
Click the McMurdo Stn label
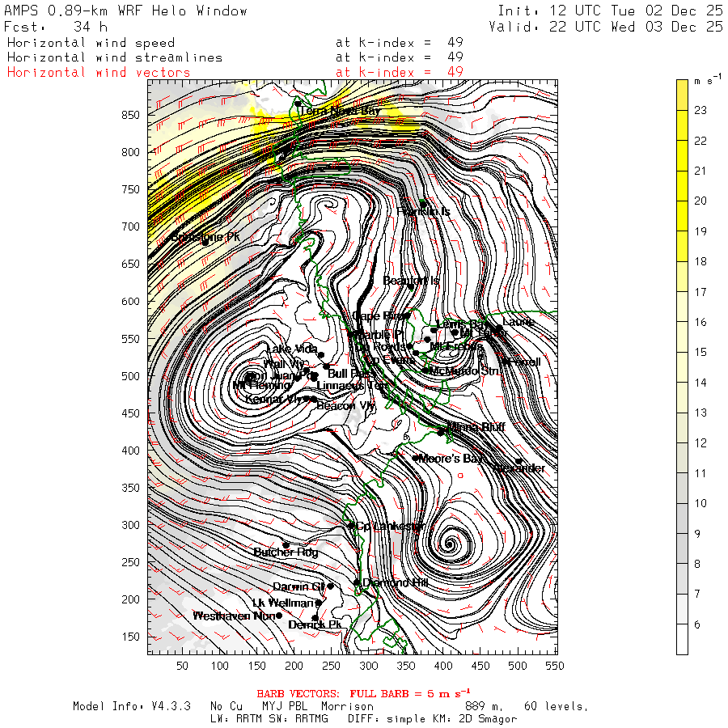pos(465,371)
